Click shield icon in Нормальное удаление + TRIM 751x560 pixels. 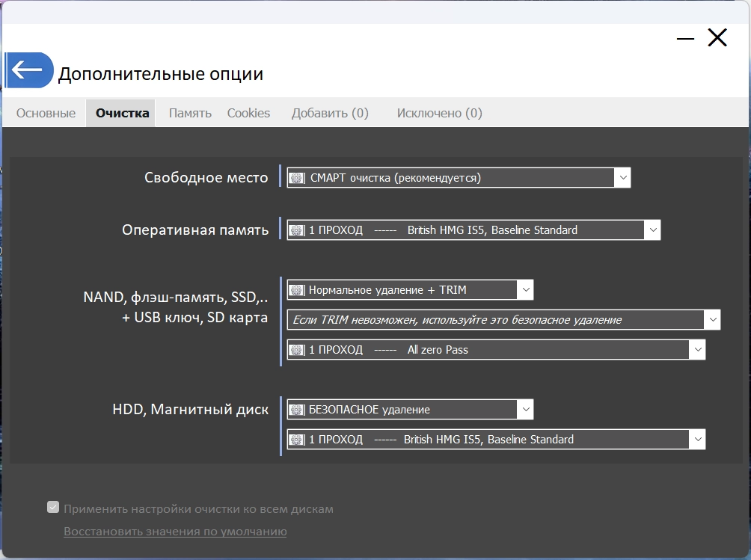pos(297,290)
